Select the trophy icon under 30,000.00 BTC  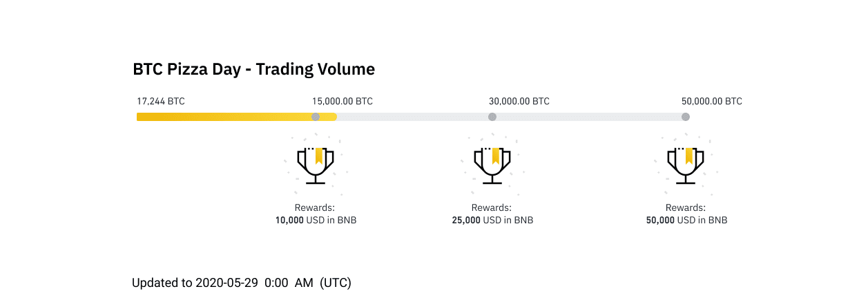coord(492,165)
